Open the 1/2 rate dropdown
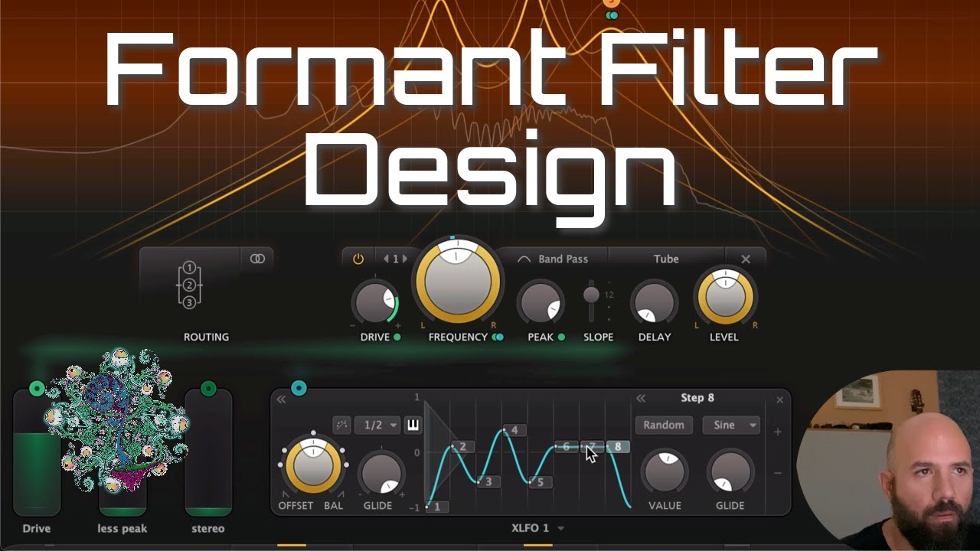980x551 pixels. click(x=377, y=425)
